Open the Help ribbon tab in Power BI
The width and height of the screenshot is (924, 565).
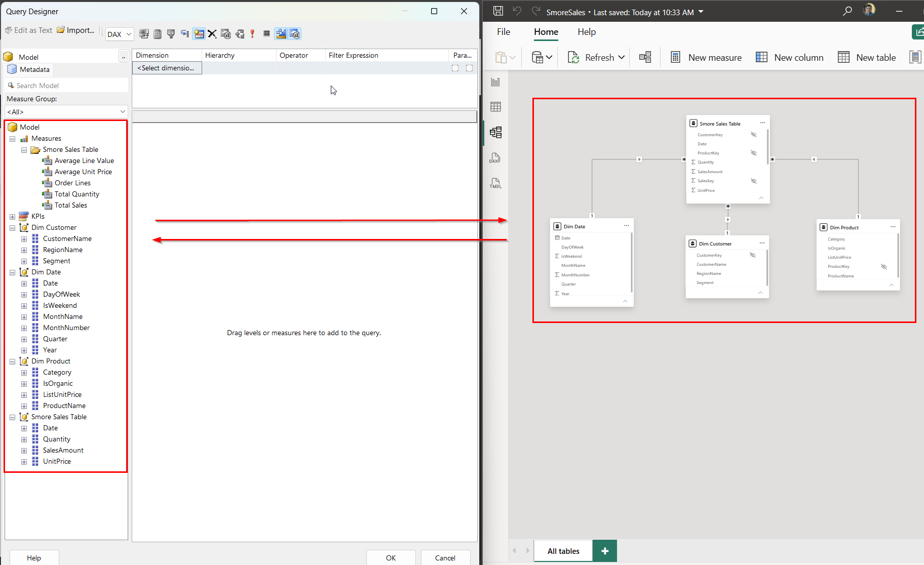(587, 32)
